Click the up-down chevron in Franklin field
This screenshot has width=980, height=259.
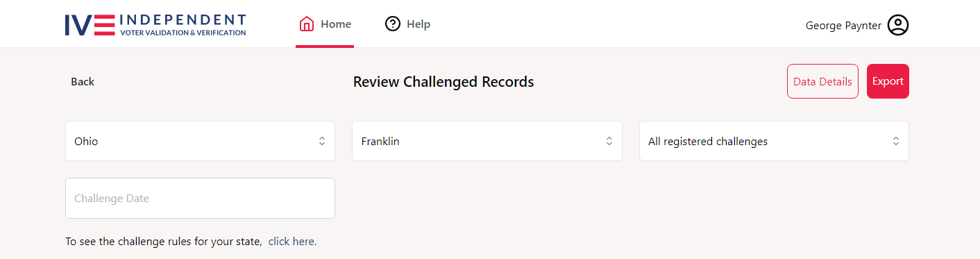pos(609,141)
